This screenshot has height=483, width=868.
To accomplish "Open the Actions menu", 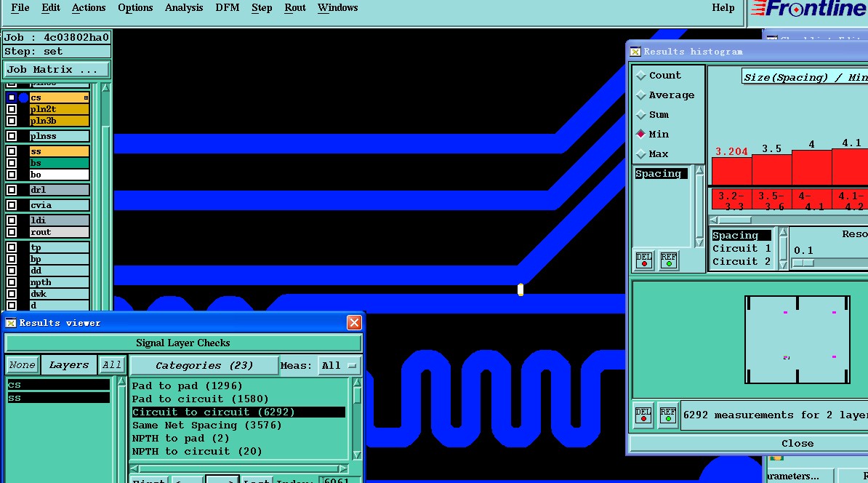I will click(x=89, y=8).
